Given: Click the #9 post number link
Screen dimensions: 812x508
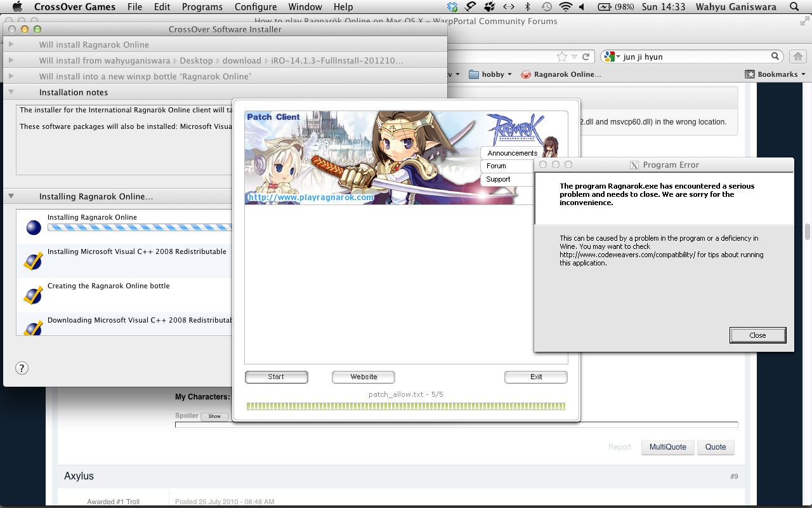Looking at the screenshot, I should click(x=734, y=476).
